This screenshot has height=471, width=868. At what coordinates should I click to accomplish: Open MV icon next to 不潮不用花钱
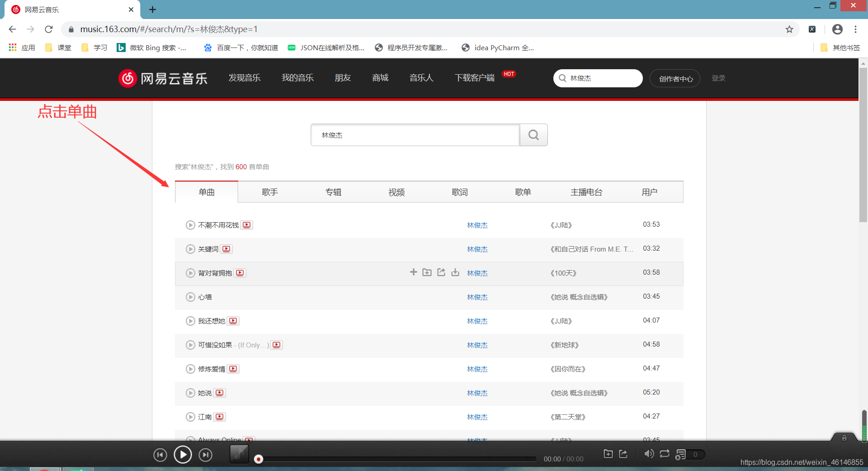point(247,225)
